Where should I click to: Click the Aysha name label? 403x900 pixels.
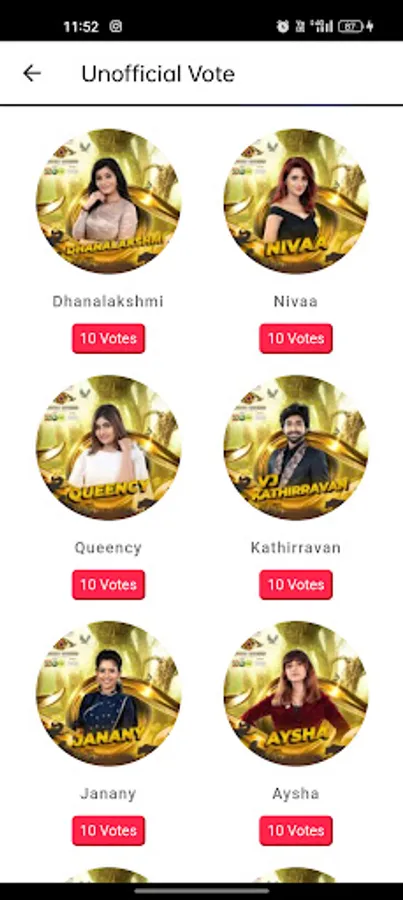point(296,794)
